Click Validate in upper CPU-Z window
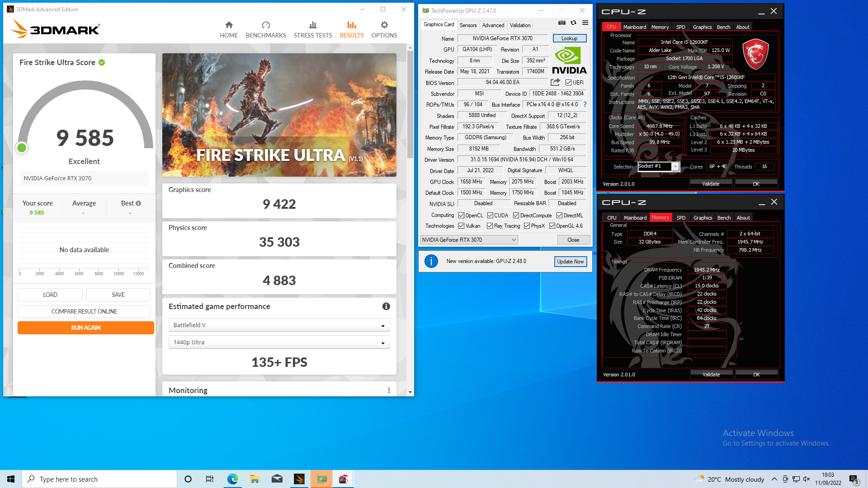The width and height of the screenshot is (868, 488). (x=711, y=184)
